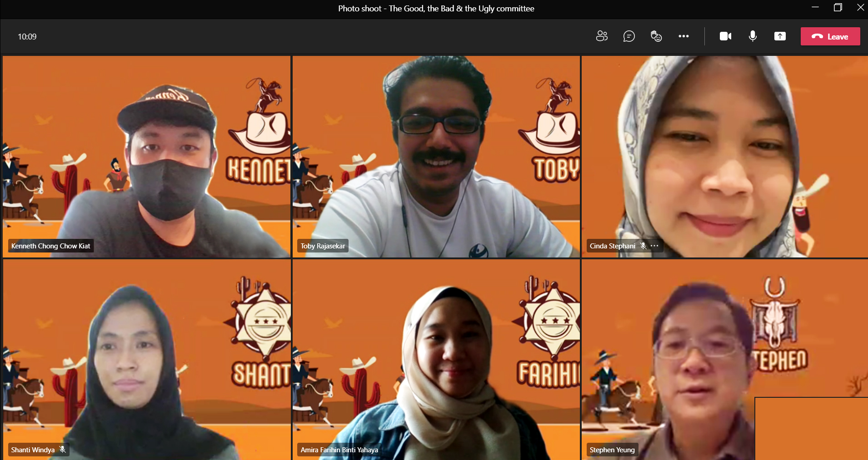Click the meeting duration timer
This screenshot has width=868, height=460.
[x=27, y=37]
